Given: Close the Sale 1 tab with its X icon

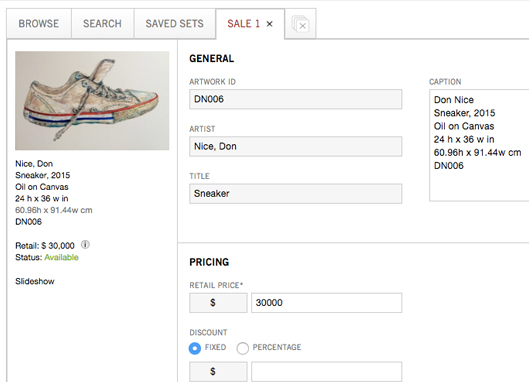Looking at the screenshot, I should pyautogui.click(x=269, y=24).
